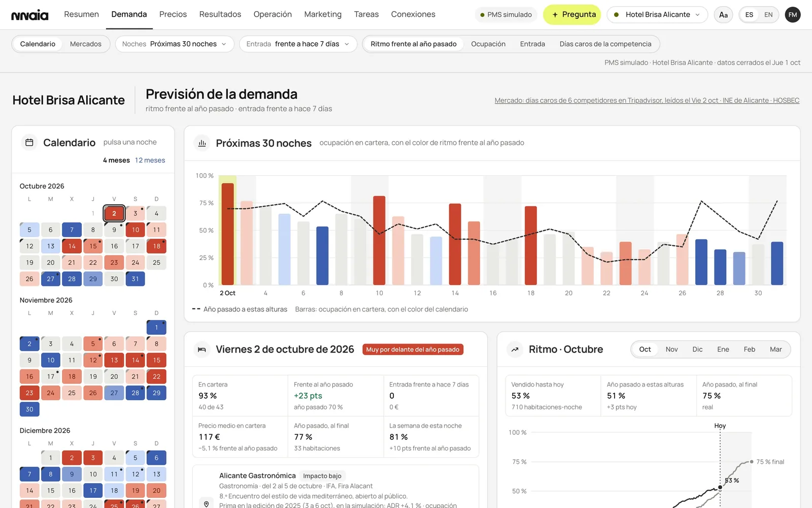Select the Entrada color mode
This screenshot has height=508, width=812.
(x=532, y=44)
